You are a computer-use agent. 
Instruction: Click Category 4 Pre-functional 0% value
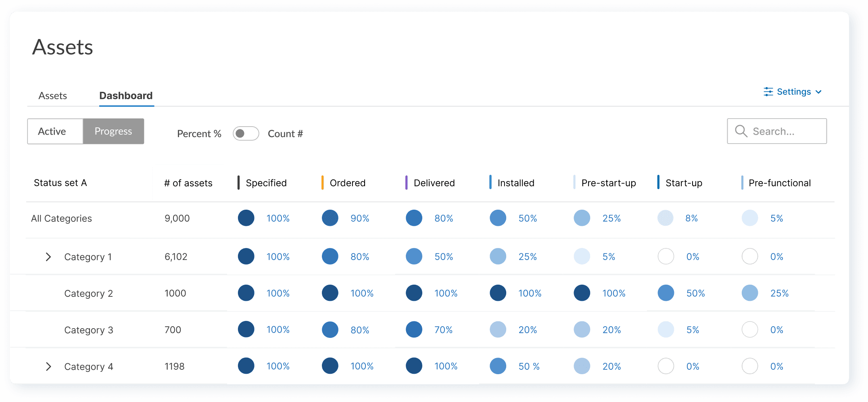coord(777,367)
